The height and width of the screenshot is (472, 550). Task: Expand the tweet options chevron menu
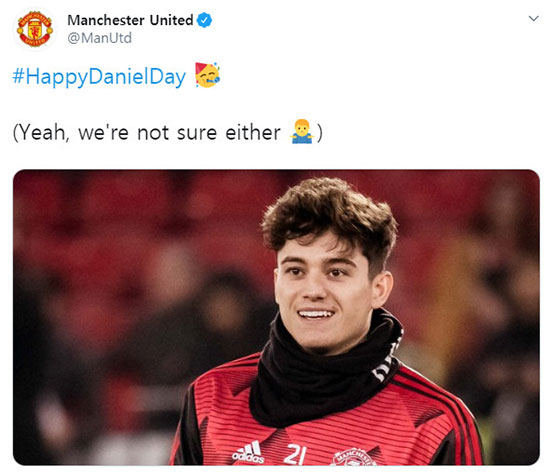(534, 18)
